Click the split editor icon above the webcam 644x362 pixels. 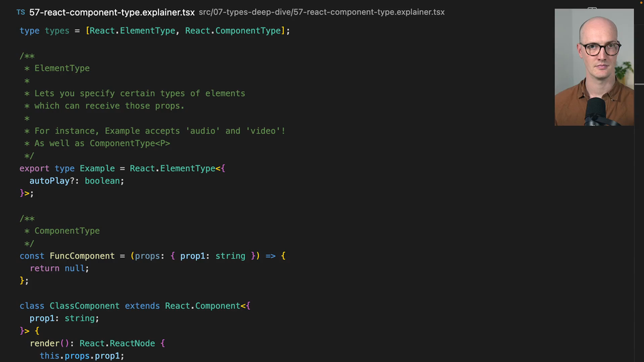click(x=592, y=9)
